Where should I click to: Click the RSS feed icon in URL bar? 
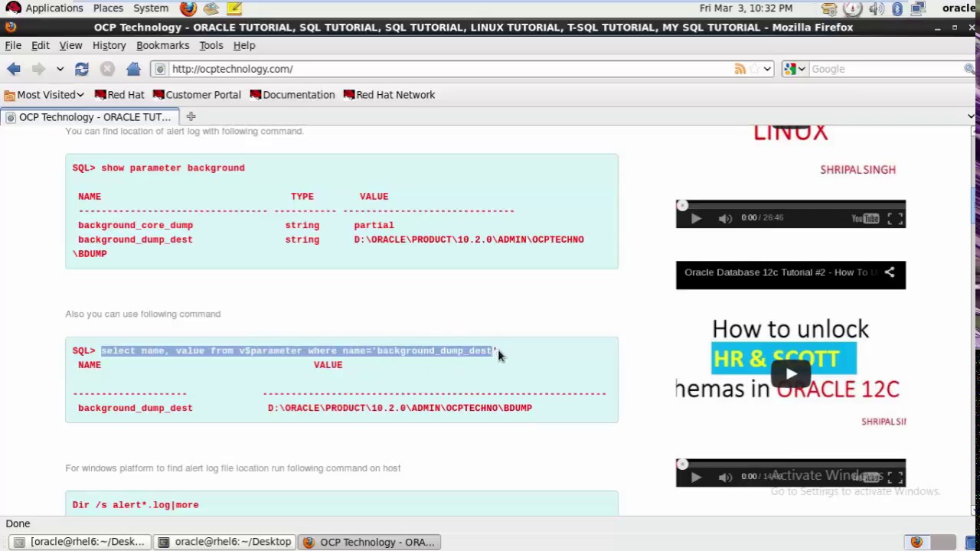click(740, 69)
